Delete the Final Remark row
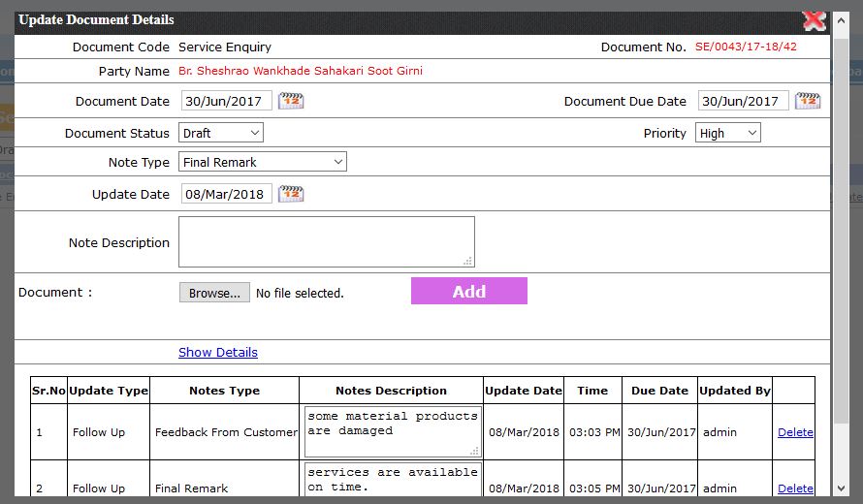This screenshot has width=863, height=504. [x=795, y=488]
